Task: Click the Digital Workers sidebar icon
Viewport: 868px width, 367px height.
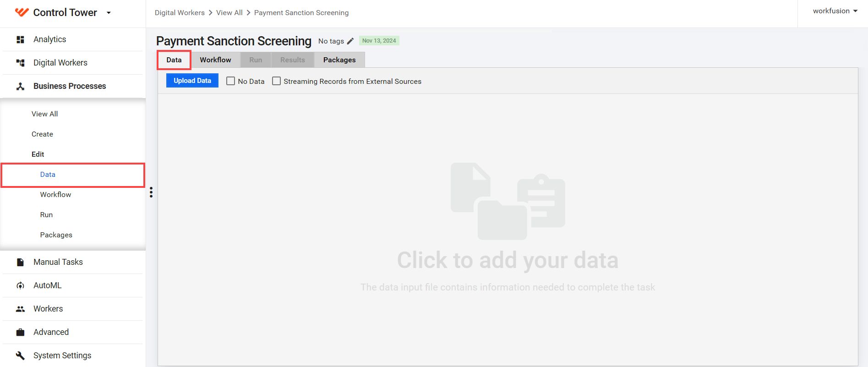Action: click(x=20, y=63)
